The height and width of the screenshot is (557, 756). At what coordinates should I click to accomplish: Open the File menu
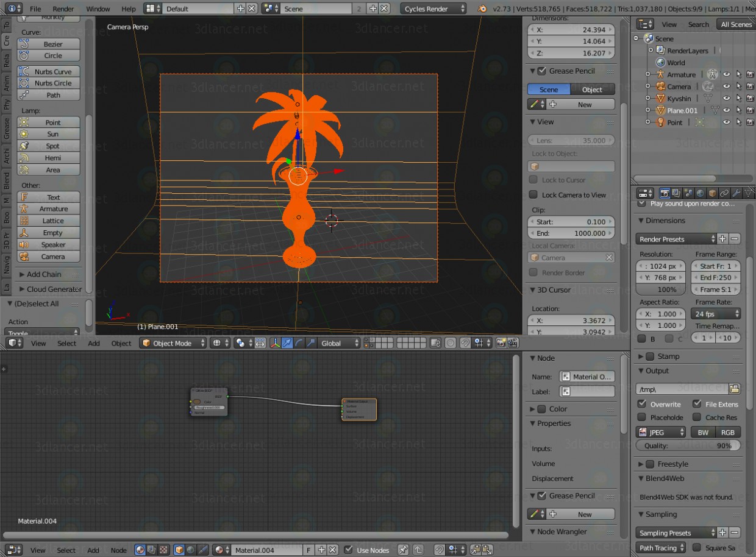[x=36, y=9]
